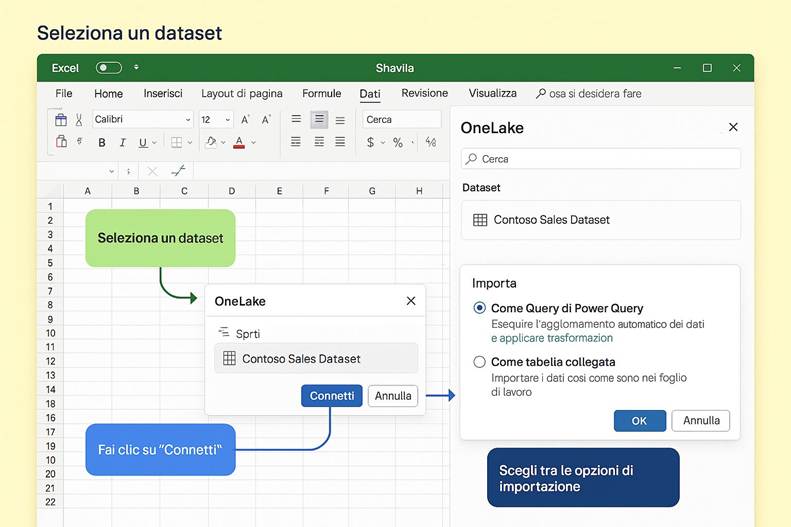
Task: Click the increase font size icon
Action: click(246, 119)
